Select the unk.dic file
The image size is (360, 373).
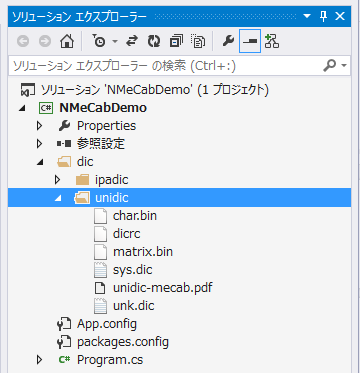pos(134,306)
